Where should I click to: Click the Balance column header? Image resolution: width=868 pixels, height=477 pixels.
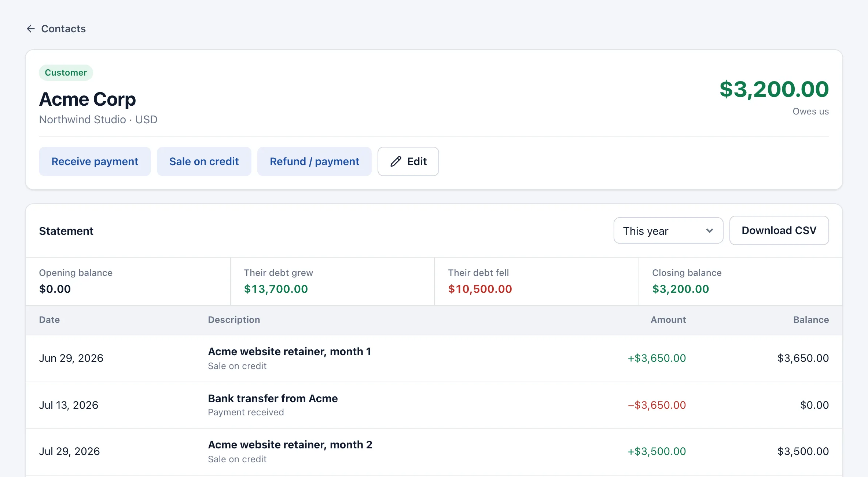coord(811,320)
